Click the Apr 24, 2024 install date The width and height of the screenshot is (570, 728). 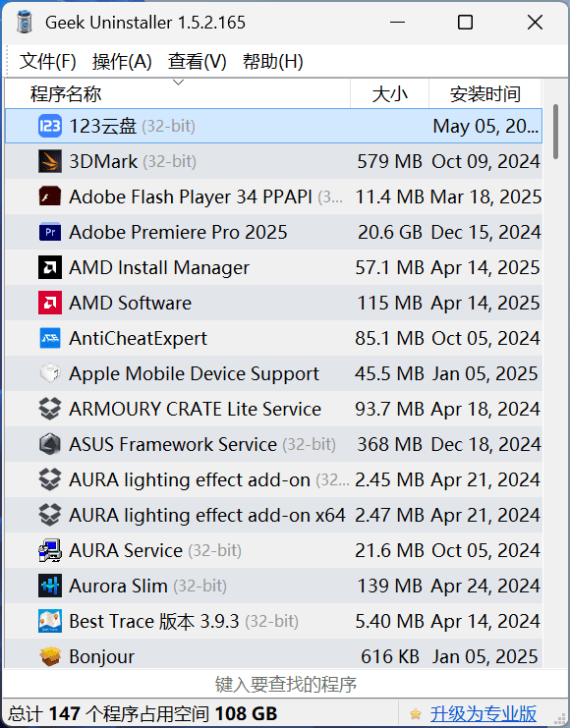(x=485, y=586)
